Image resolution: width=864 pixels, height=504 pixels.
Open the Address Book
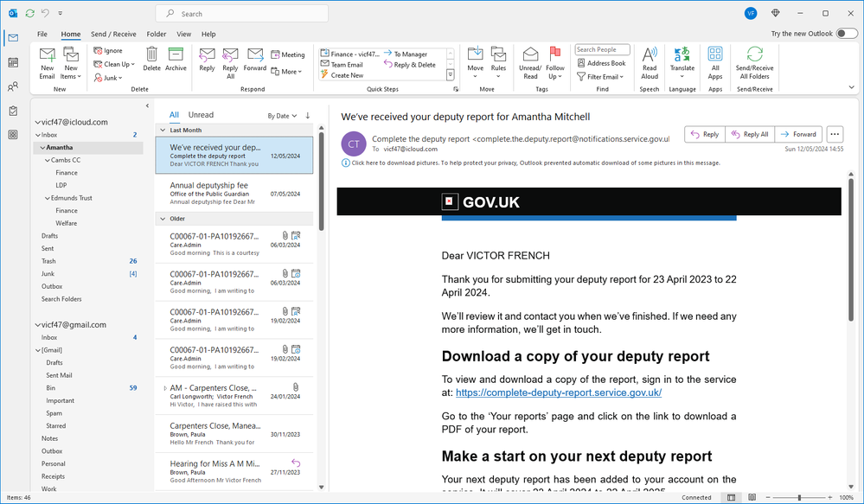pyautogui.click(x=602, y=63)
